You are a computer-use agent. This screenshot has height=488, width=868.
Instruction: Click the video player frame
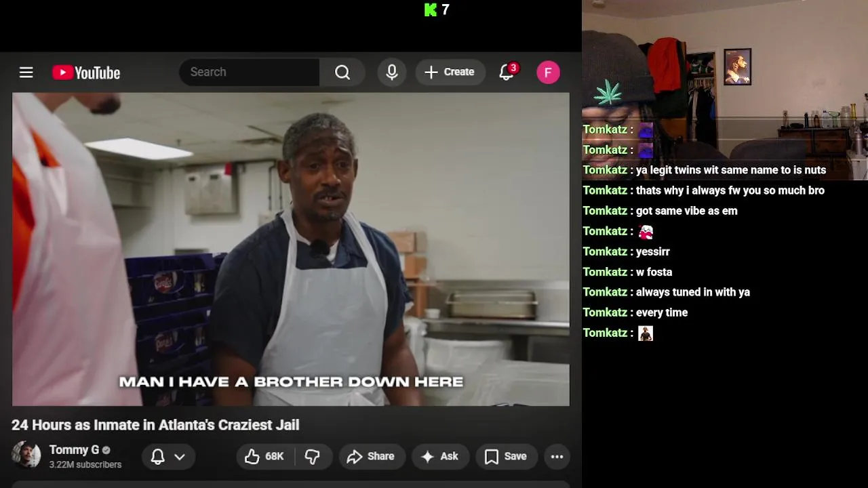tap(291, 249)
